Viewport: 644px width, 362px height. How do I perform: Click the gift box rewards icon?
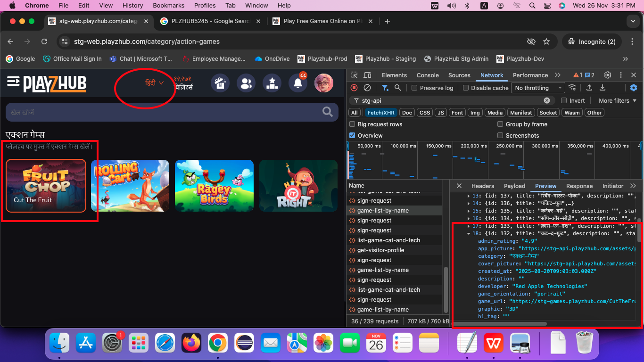point(220,83)
